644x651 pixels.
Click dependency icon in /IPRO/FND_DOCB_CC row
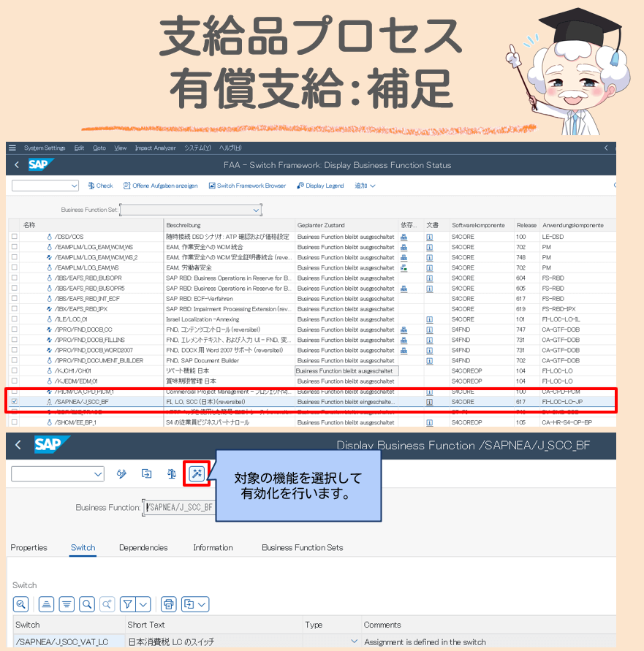404,330
